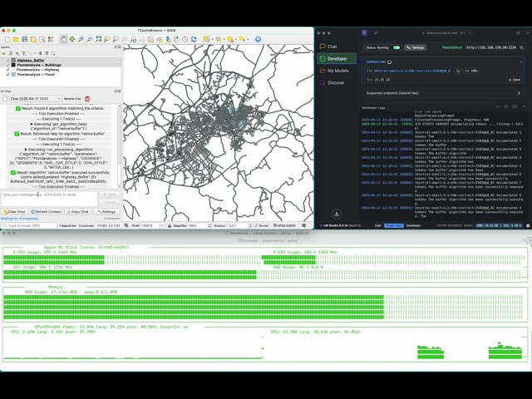
Task: Click the Refresh Context button
Action: click(46, 211)
